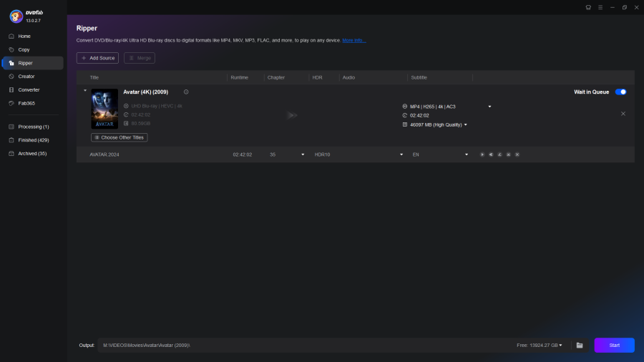Click the size icon beside 46097 MB

(x=404, y=124)
